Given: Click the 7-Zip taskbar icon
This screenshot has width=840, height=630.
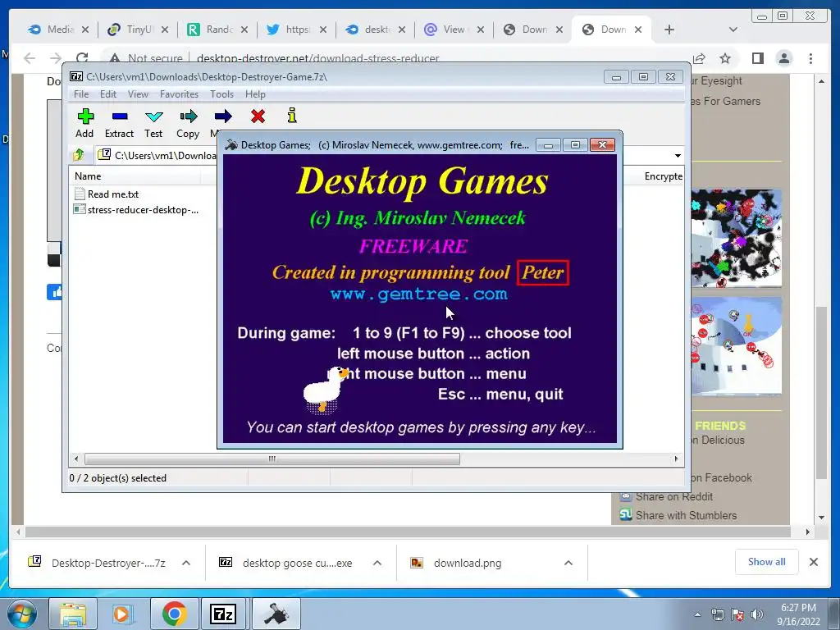Looking at the screenshot, I should [223, 614].
